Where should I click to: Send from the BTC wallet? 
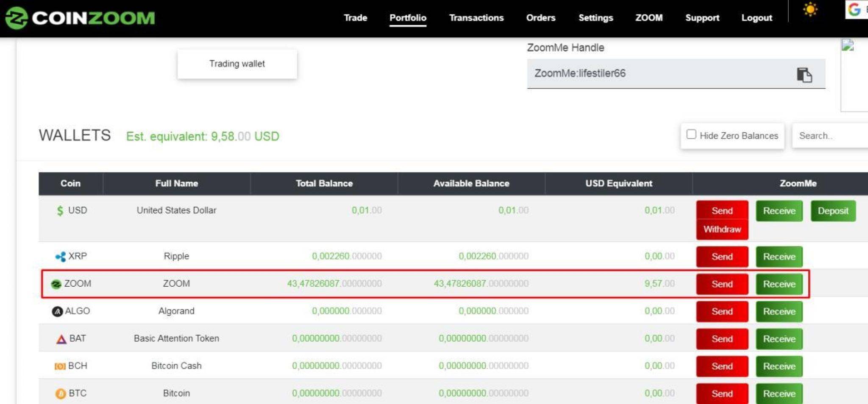(722, 394)
